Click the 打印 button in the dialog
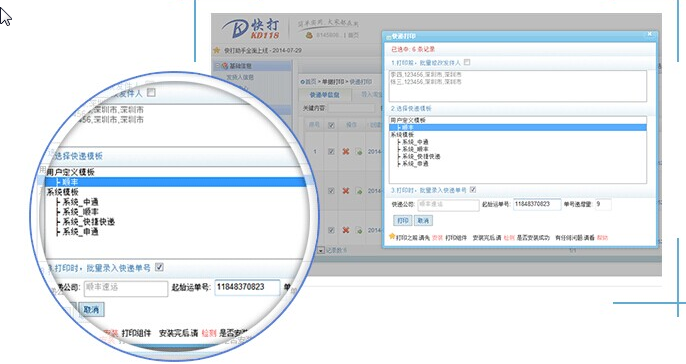Image resolution: width=686 pixels, height=364 pixels. 402,220
